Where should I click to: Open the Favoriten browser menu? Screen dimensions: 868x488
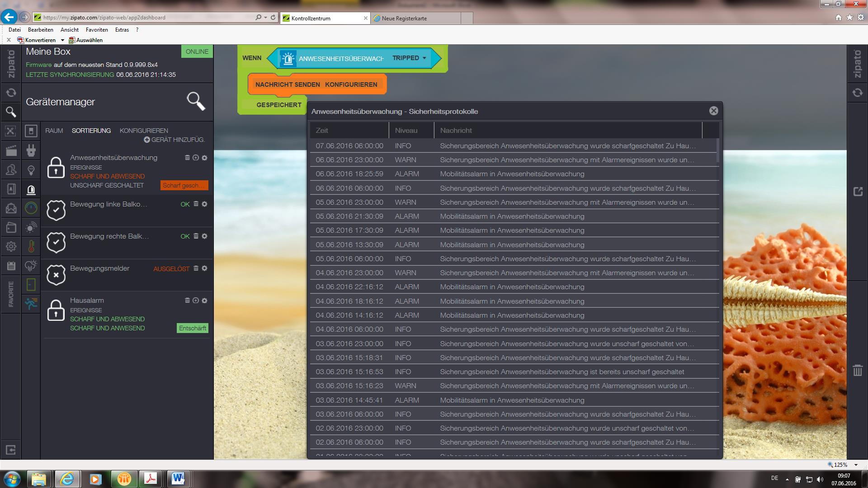(x=97, y=30)
